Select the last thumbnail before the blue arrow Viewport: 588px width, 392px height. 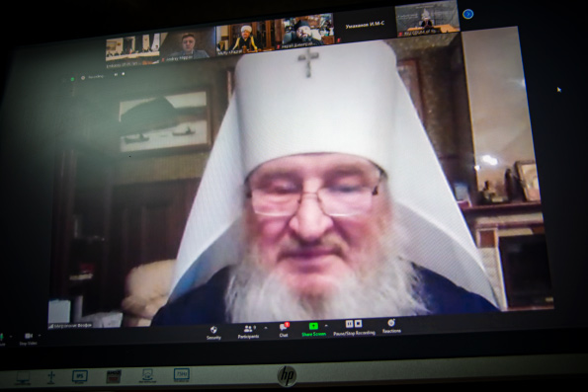coord(427,18)
